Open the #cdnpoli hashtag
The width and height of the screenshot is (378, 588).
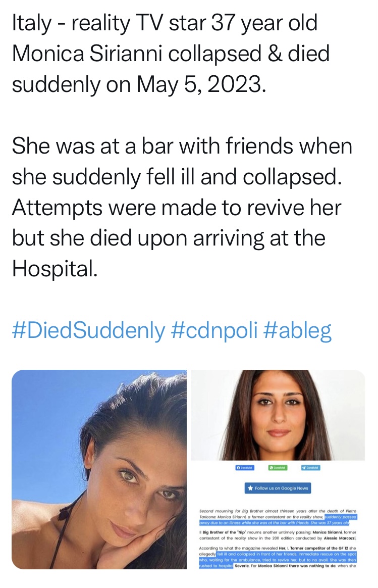(x=214, y=330)
